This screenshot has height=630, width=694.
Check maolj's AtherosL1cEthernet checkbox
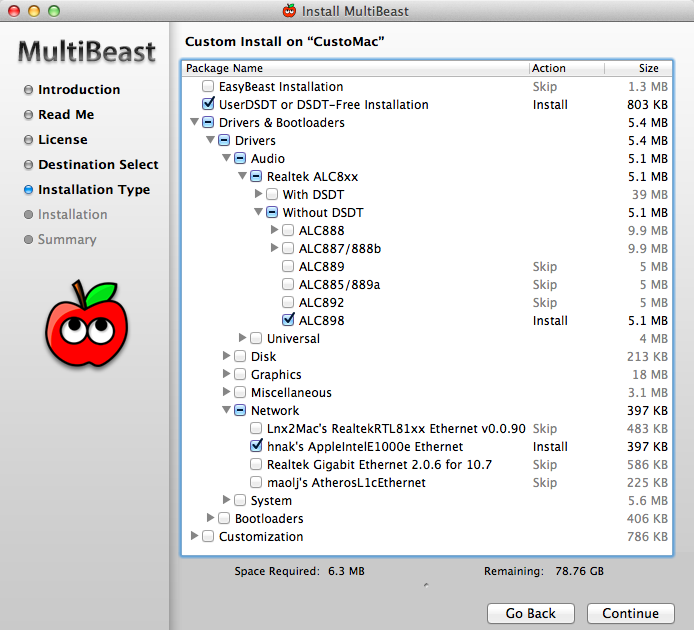pos(256,482)
